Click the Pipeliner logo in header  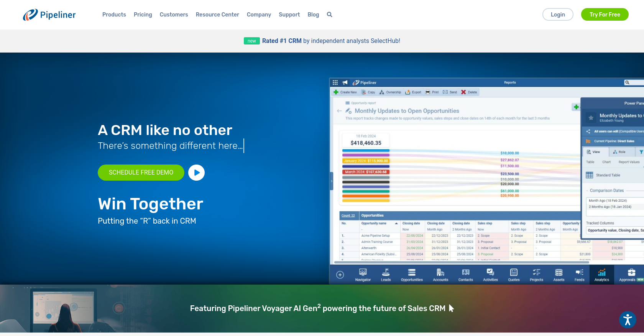coord(49,15)
